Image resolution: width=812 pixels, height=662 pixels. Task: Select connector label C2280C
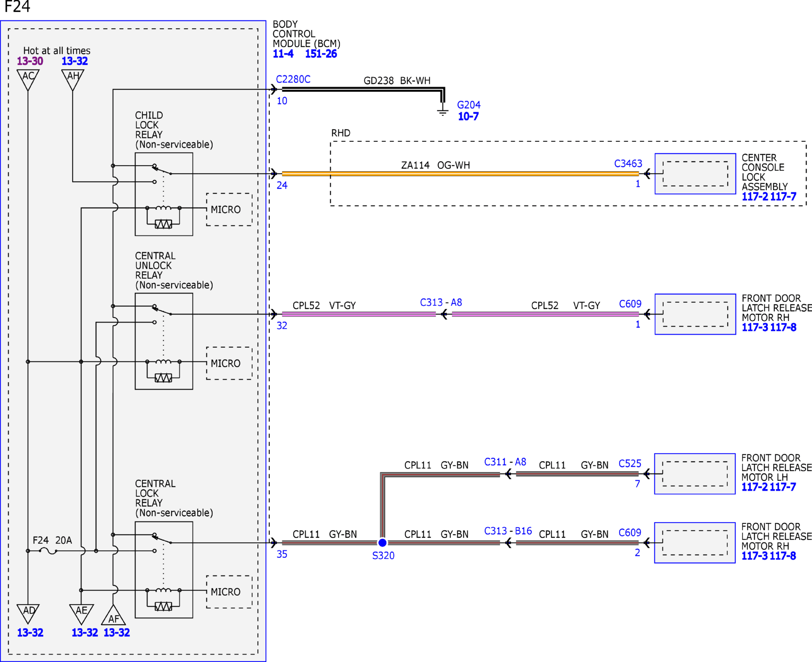pyautogui.click(x=293, y=79)
